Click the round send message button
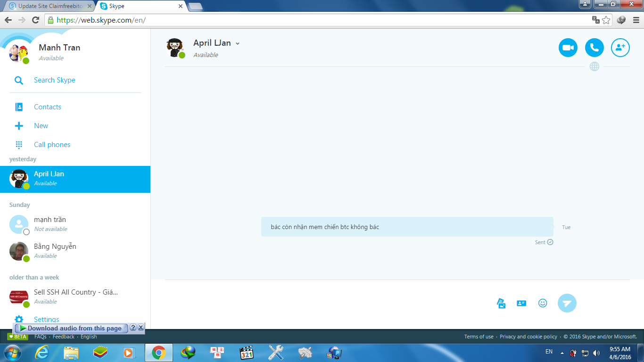This screenshot has height=362, width=644. click(x=567, y=303)
